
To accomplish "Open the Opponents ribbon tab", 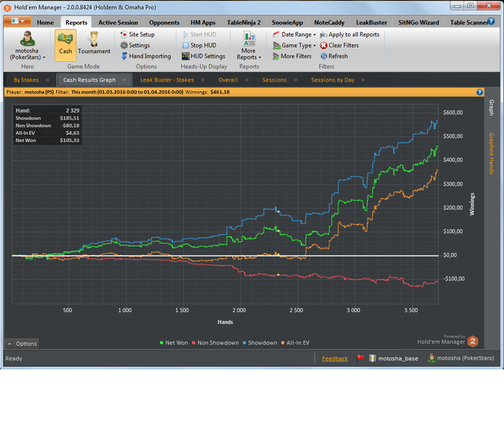I will (x=164, y=22).
